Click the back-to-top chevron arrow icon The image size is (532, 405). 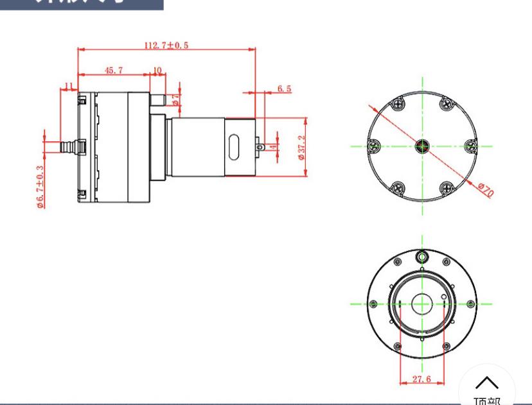click(486, 383)
